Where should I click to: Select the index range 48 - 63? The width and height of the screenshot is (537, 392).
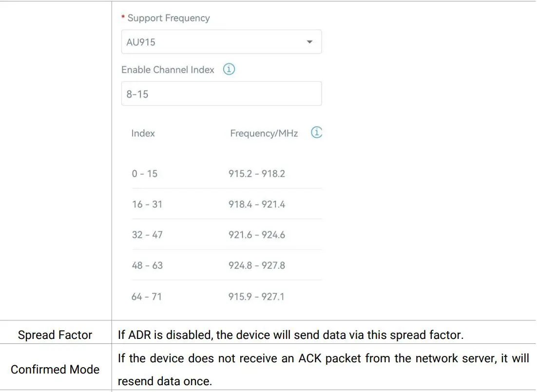147,265
